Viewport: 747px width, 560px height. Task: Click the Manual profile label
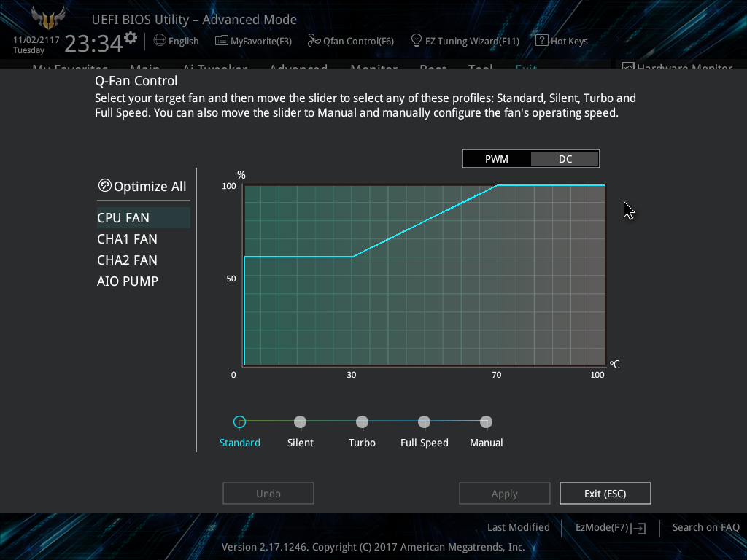click(x=486, y=443)
